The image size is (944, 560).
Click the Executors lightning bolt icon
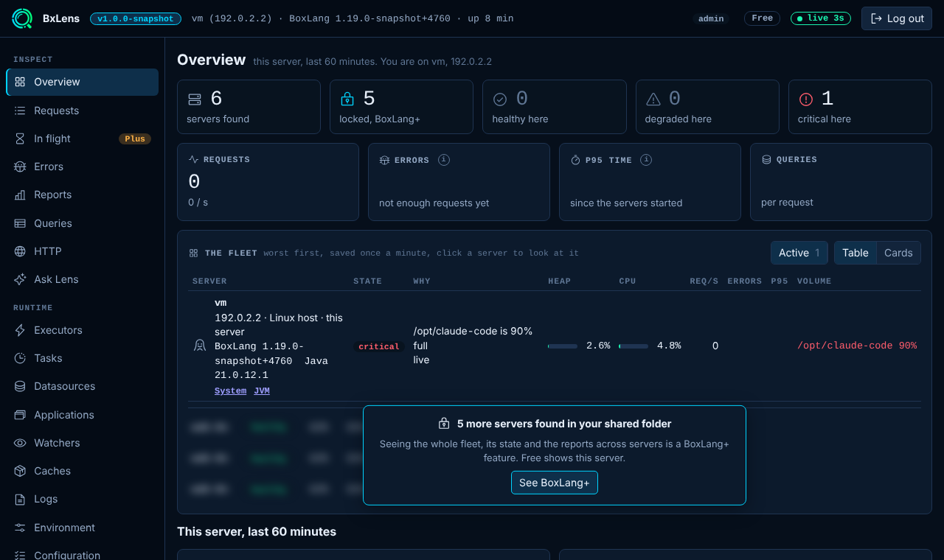click(x=20, y=330)
